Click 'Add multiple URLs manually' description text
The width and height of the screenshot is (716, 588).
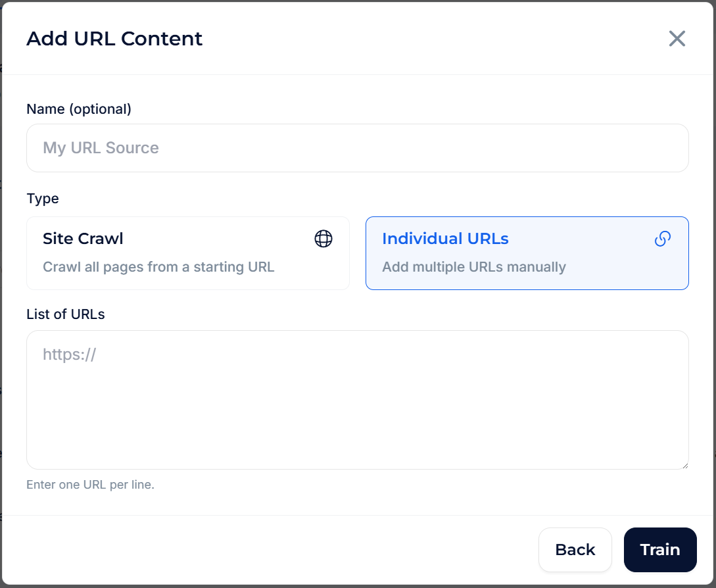(x=473, y=267)
